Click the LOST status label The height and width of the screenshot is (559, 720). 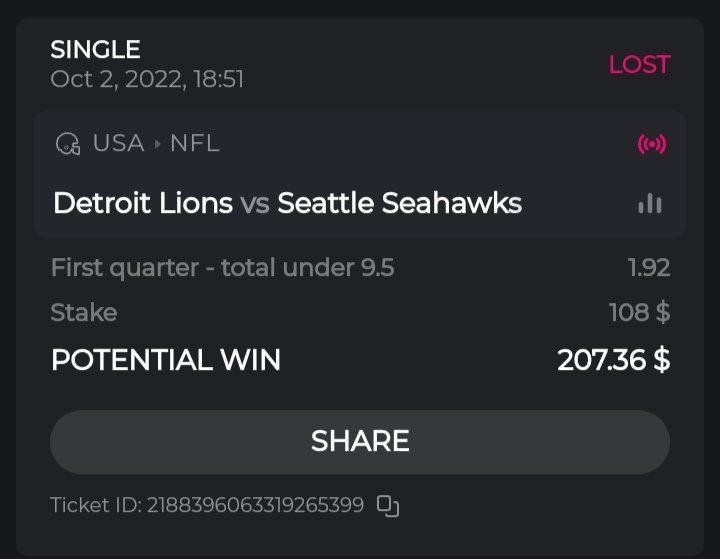(639, 65)
